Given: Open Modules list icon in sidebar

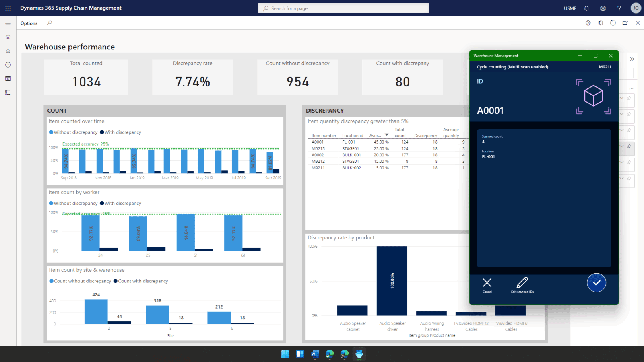Looking at the screenshot, I should click(x=8, y=93).
